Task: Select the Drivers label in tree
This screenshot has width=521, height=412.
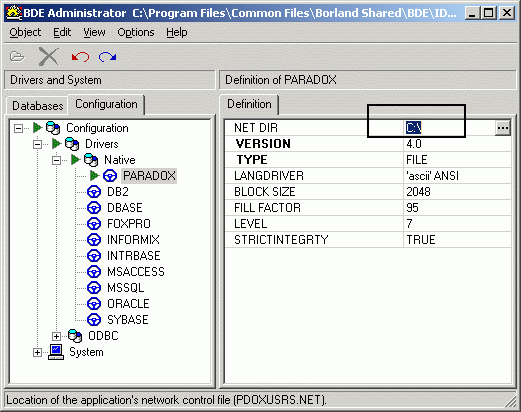Action: point(102,144)
